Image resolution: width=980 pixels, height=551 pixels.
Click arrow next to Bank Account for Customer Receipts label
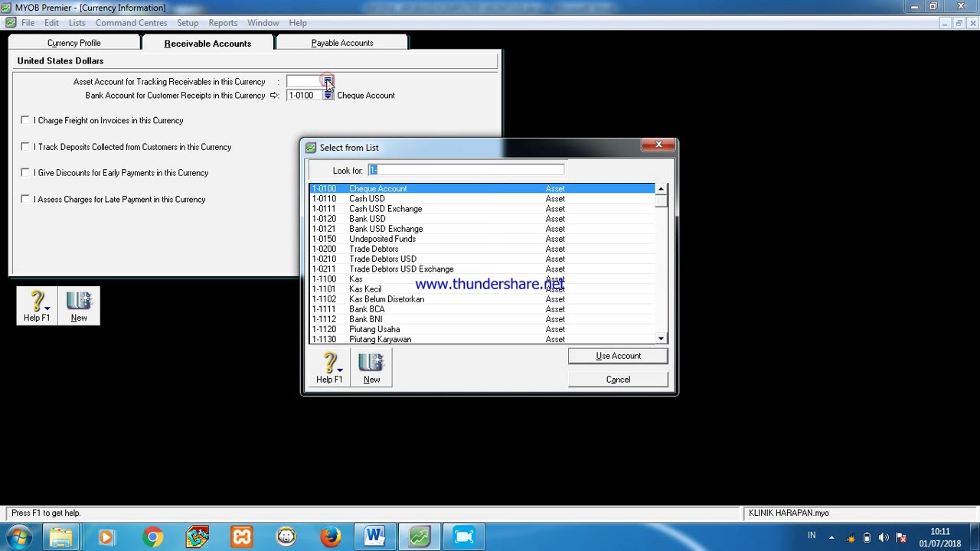point(274,96)
